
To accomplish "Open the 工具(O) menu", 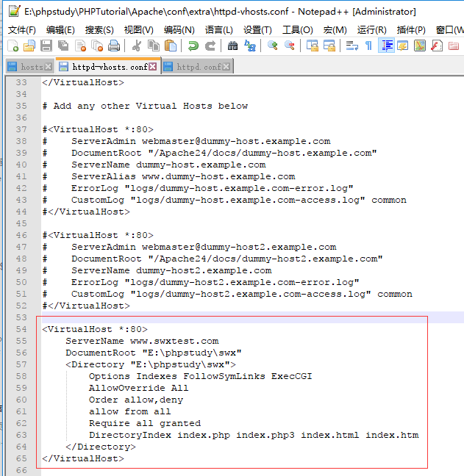I will [x=298, y=30].
